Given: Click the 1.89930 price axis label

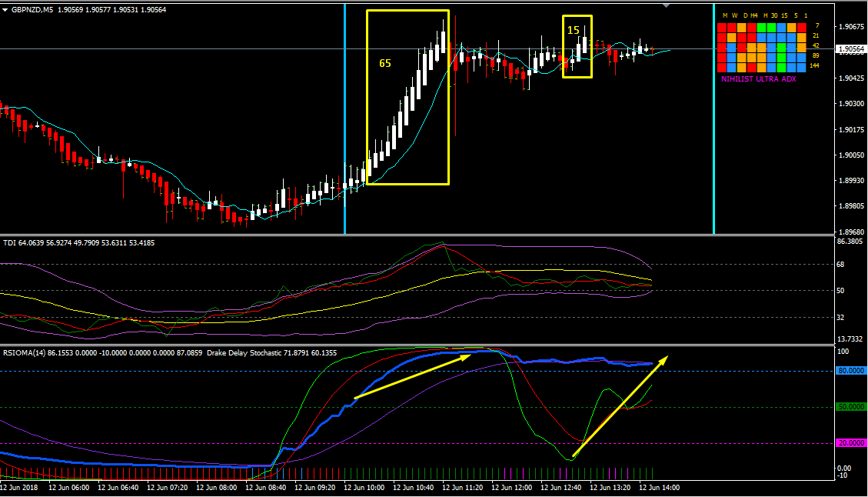Looking at the screenshot, I should click(x=851, y=181).
